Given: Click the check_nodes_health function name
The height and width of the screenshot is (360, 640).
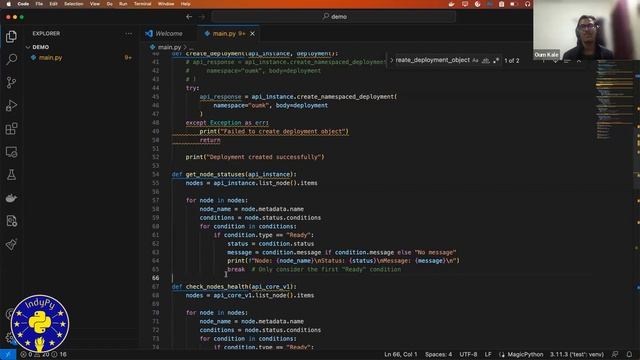Looking at the screenshot, I should [x=216, y=287].
